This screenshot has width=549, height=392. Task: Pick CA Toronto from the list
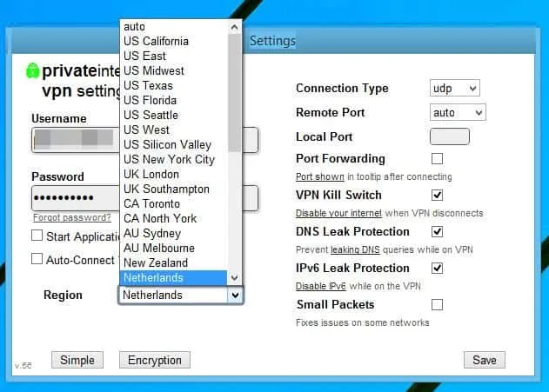pos(174,203)
